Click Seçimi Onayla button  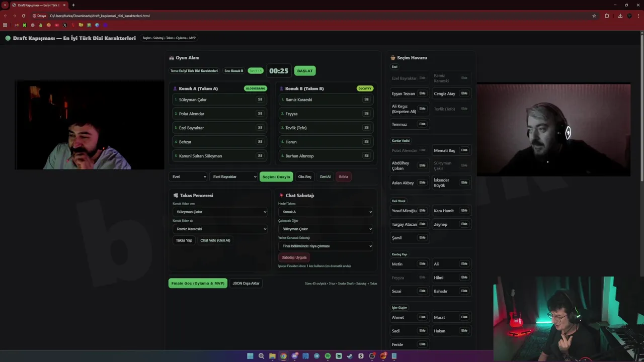276,176
